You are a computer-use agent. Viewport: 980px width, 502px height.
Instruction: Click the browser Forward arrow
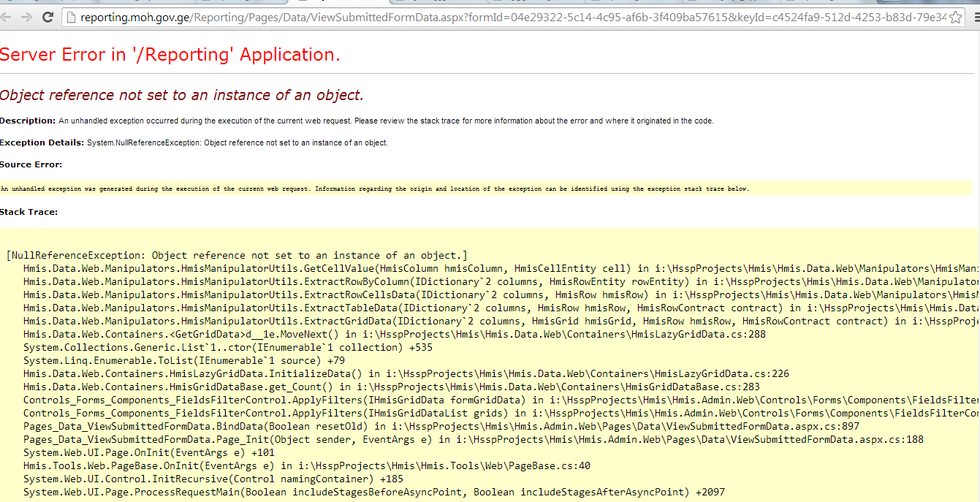pos(27,17)
